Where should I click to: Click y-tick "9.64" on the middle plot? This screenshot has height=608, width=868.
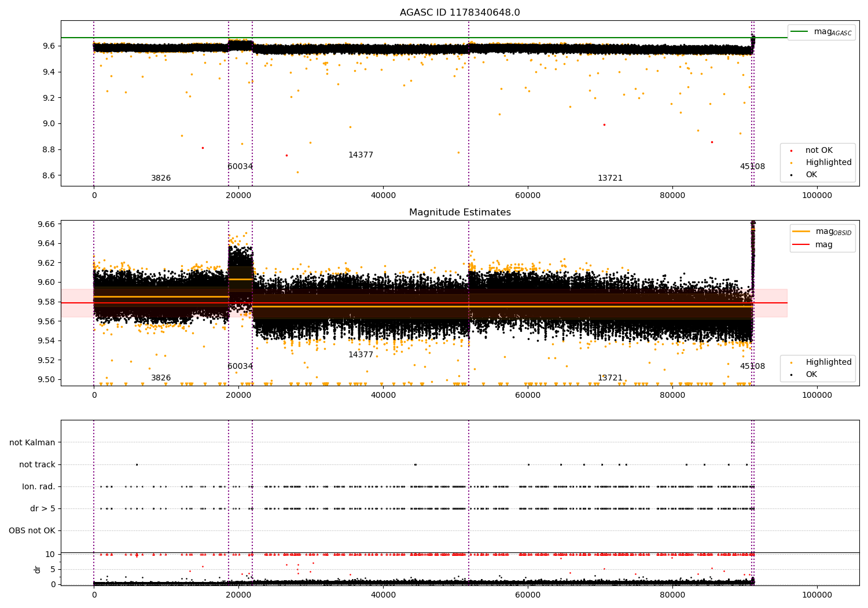pos(46,243)
